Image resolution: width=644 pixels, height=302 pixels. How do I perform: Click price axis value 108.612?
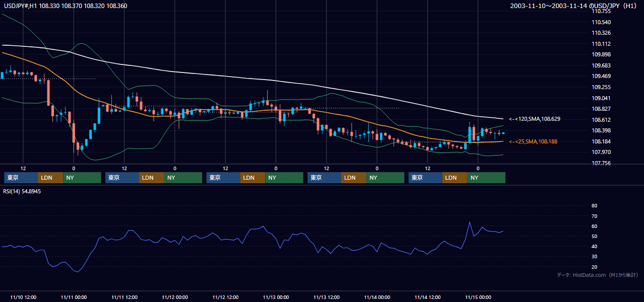point(601,120)
